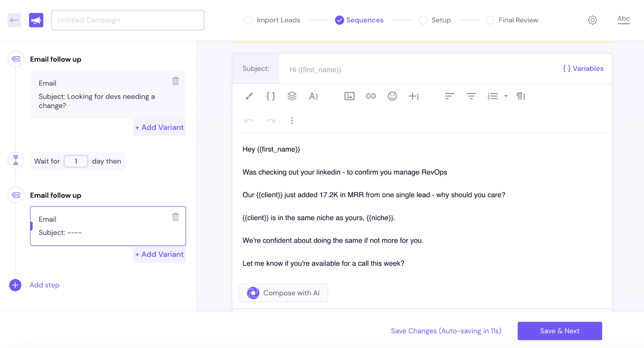This screenshot has height=348, width=644.
Task: Open the font size A dropdown
Action: [x=313, y=96]
